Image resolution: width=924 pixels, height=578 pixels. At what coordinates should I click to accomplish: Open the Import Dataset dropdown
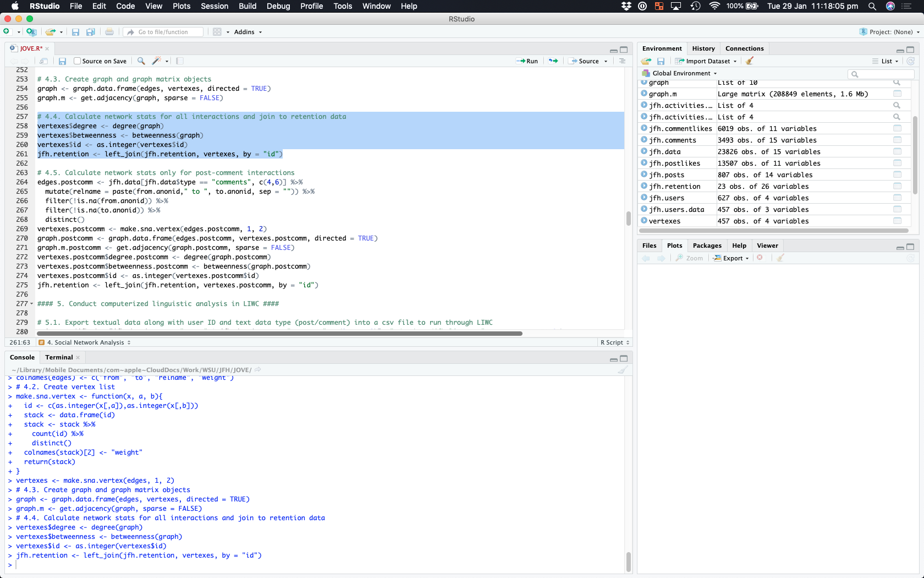[706, 61]
